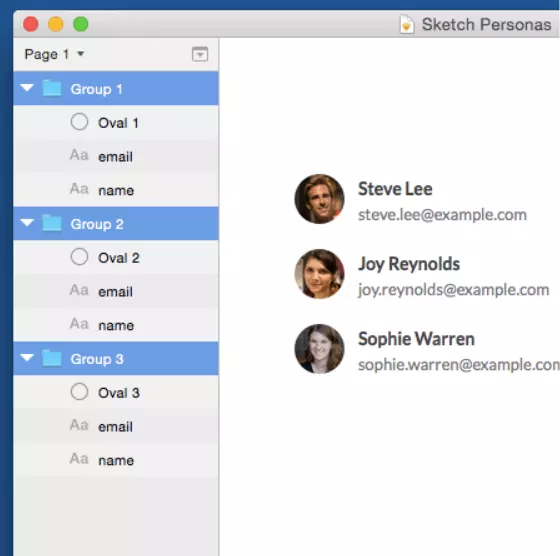Screen dimensions: 560x556
Task: Select the name layer in Group 1
Action: (x=116, y=190)
